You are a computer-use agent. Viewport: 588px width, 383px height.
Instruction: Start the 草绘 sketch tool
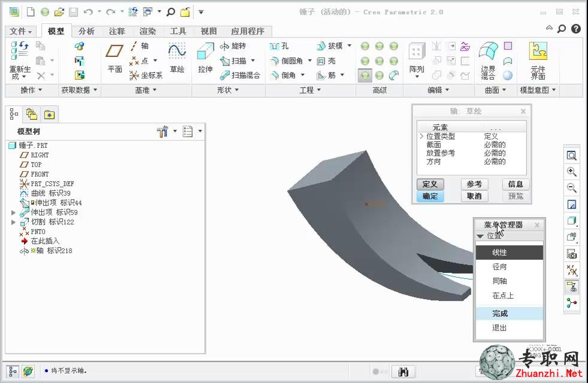pos(177,58)
